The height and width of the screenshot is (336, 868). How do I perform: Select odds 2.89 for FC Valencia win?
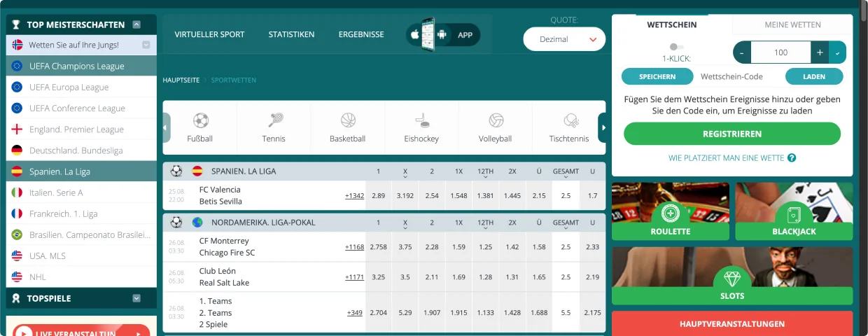379,196
